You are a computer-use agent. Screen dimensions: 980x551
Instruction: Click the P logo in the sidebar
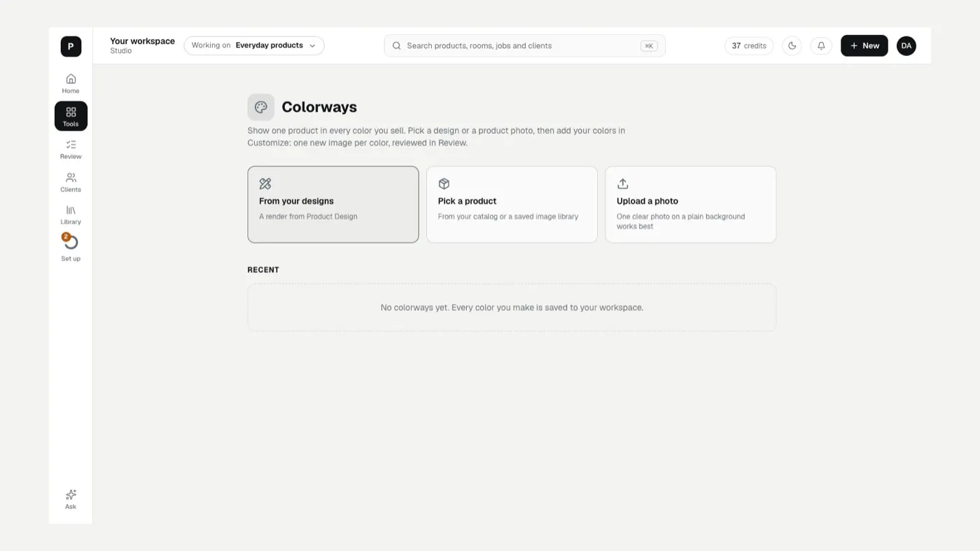click(71, 46)
